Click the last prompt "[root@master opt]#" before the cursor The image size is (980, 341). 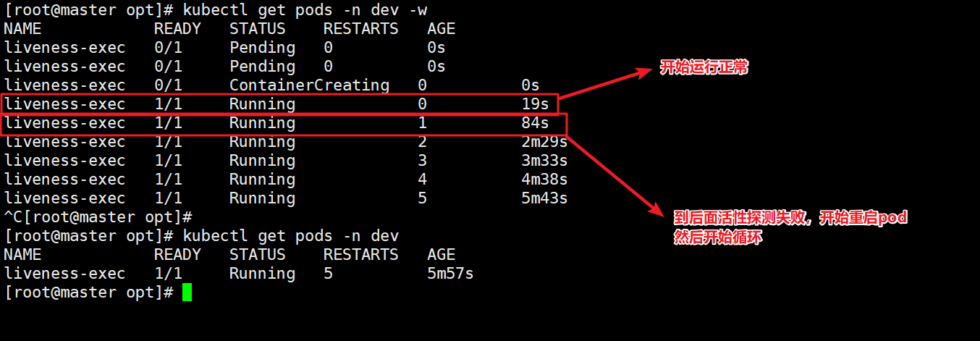click(x=88, y=292)
